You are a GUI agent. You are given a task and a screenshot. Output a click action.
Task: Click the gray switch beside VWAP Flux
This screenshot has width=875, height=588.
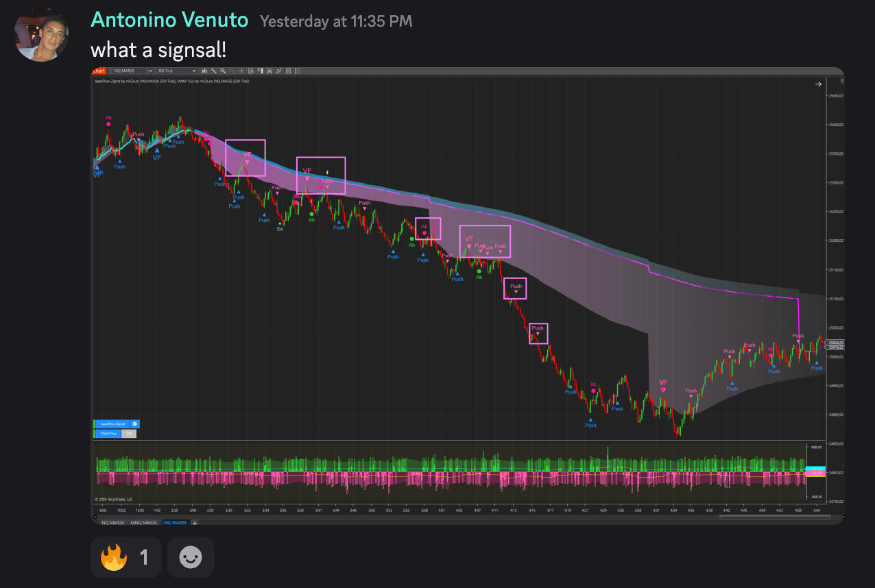click(x=130, y=433)
